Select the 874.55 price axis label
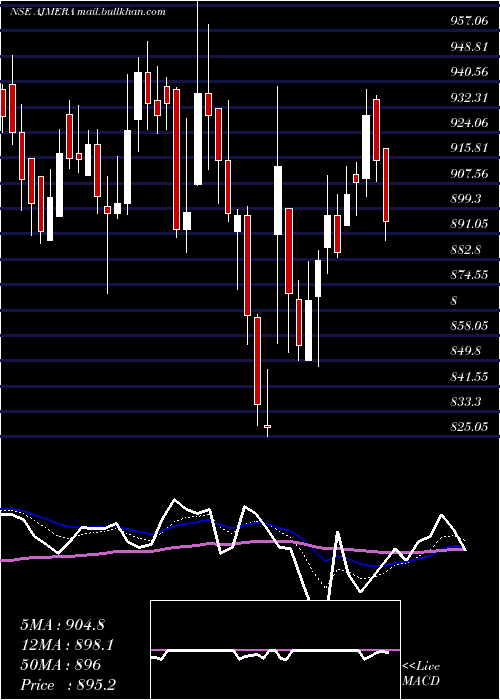Image resolution: width=500 pixels, height=700 pixels. [470, 275]
